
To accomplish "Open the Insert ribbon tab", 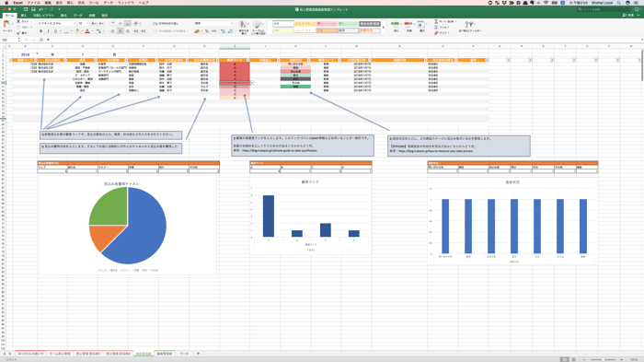I will pos(24,16).
